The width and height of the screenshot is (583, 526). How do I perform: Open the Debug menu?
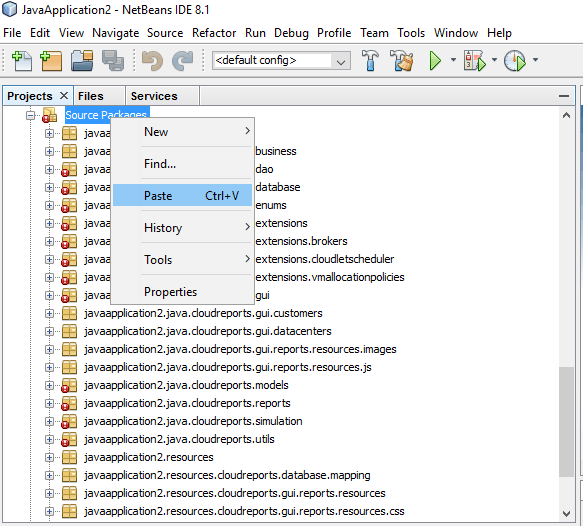291,33
